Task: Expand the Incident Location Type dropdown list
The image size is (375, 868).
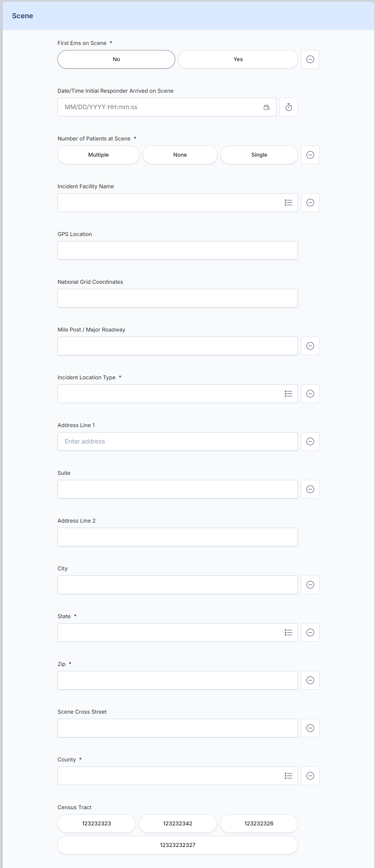Action: pyautogui.click(x=288, y=394)
